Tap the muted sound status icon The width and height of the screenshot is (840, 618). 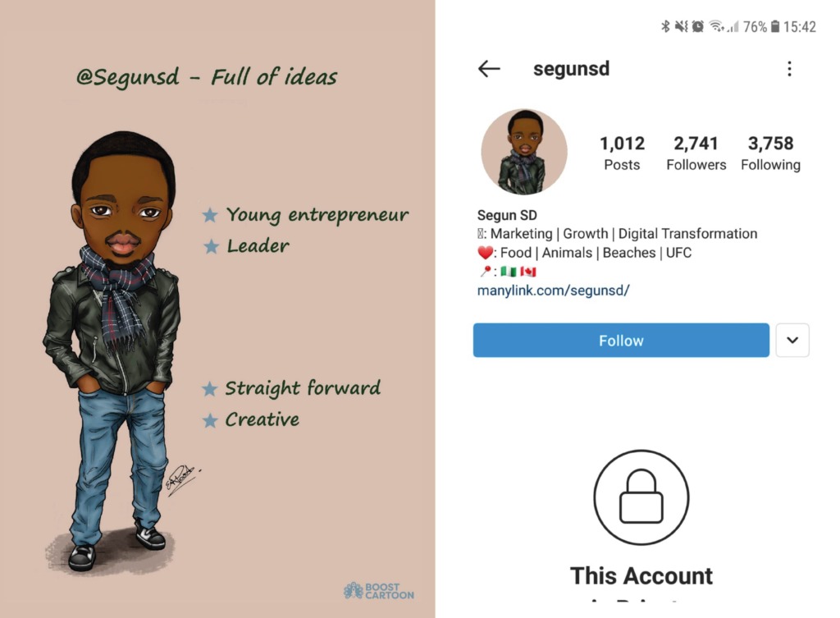pos(681,26)
